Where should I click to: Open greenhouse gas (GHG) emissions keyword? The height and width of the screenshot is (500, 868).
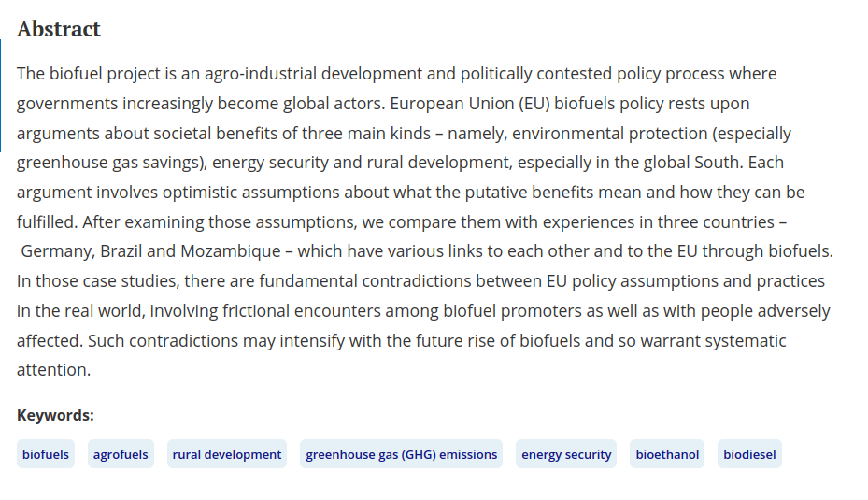[402, 454]
